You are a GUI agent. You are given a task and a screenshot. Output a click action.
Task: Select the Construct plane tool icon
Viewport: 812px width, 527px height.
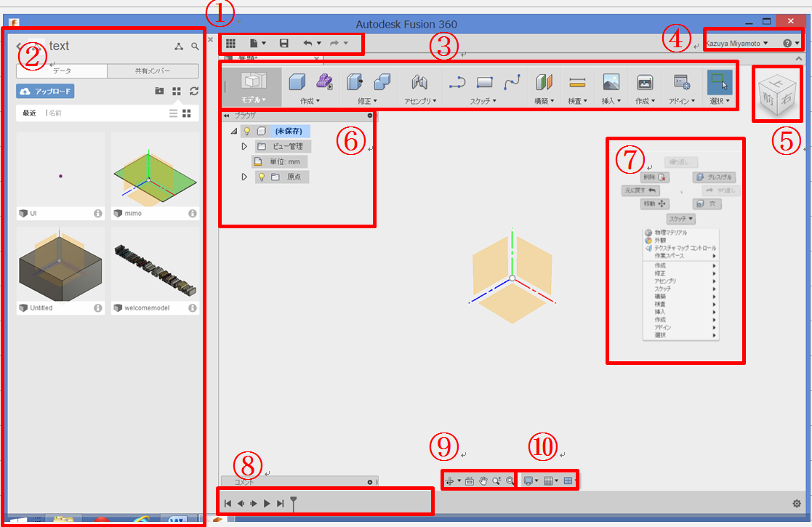tap(544, 82)
